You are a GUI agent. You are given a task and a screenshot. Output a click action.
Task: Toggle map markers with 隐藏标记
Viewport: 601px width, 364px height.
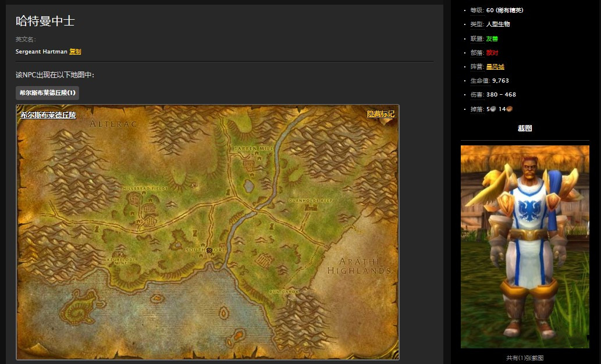tap(380, 115)
